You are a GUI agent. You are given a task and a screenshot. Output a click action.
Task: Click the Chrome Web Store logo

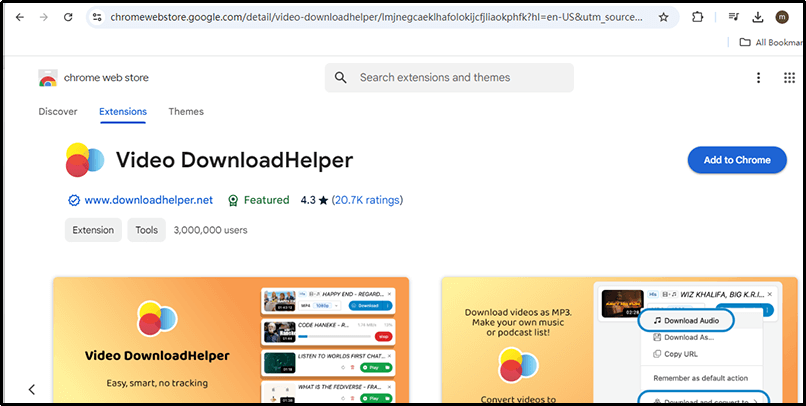tap(47, 78)
